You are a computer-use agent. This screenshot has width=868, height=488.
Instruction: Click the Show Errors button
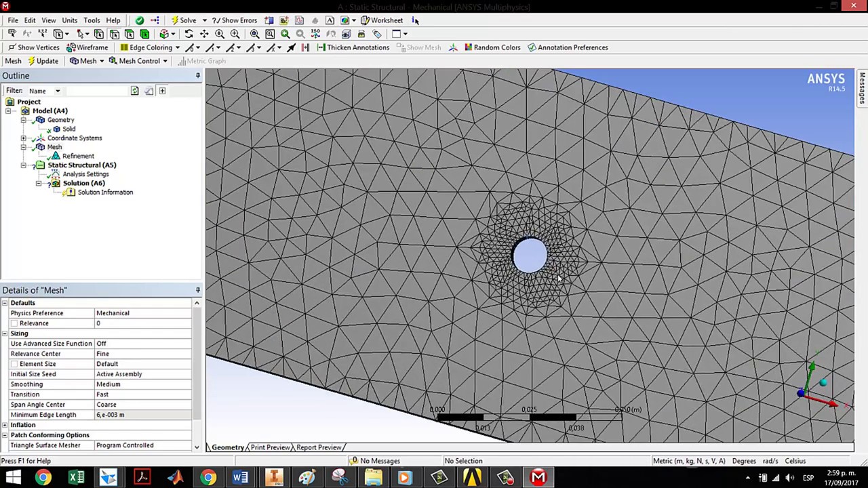pos(235,20)
